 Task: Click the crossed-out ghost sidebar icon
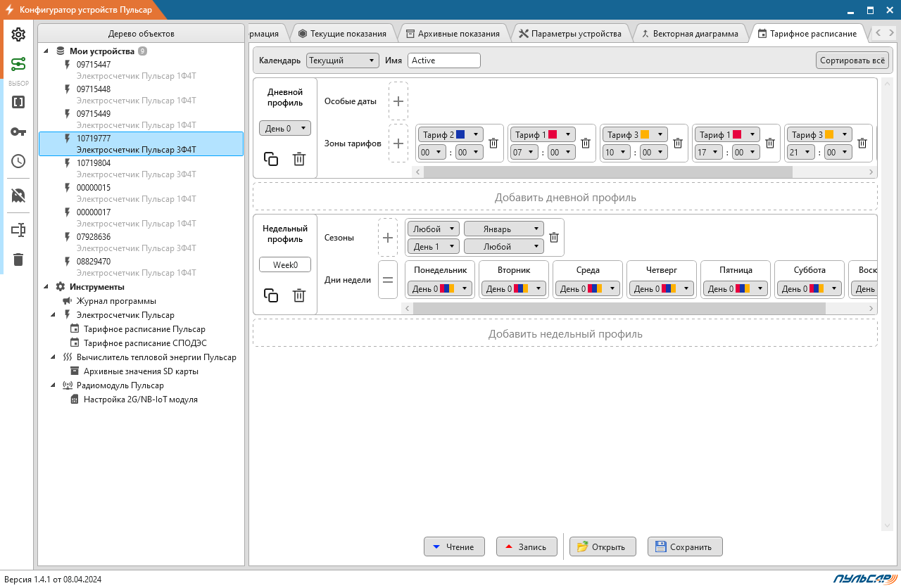(18, 196)
